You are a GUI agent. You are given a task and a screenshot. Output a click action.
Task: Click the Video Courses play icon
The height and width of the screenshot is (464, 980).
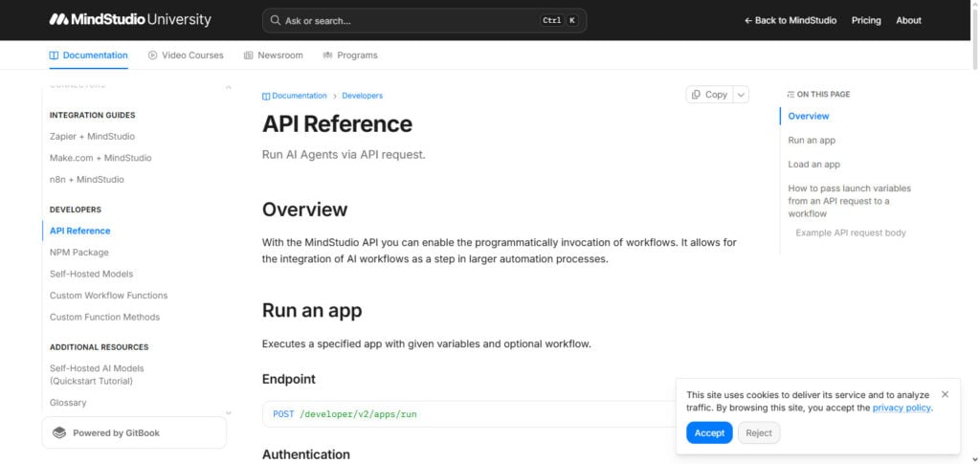point(152,55)
